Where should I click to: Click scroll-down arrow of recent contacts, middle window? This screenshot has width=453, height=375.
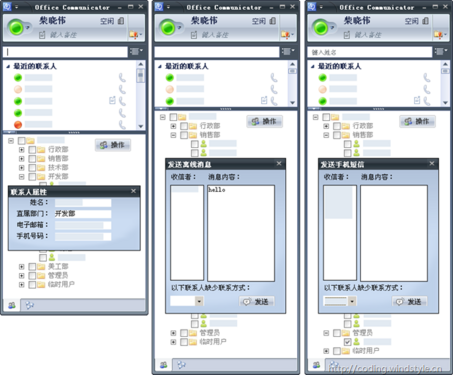[x=292, y=103]
